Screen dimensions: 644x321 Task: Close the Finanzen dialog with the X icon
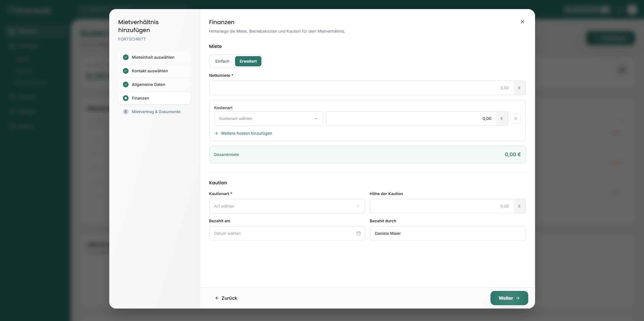[522, 22]
